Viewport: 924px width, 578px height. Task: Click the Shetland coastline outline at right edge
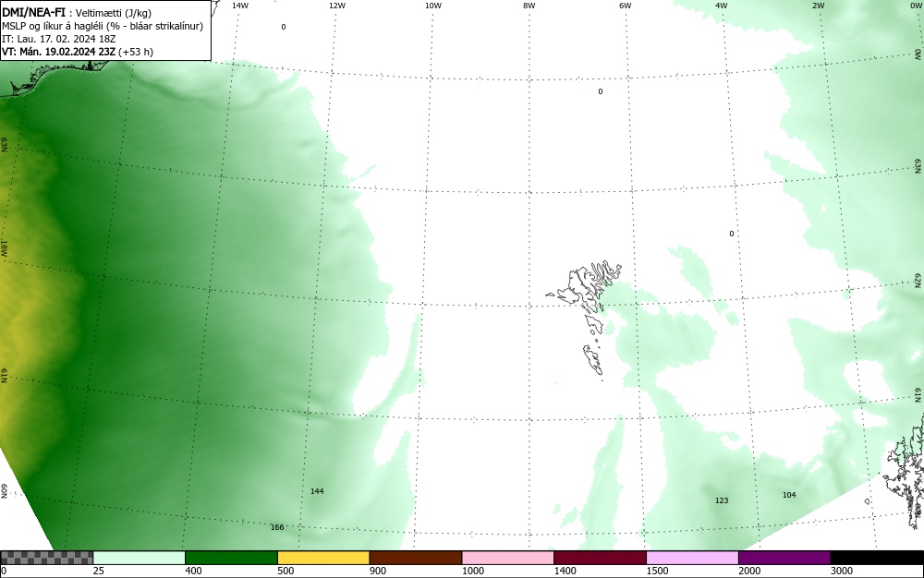pos(904,471)
